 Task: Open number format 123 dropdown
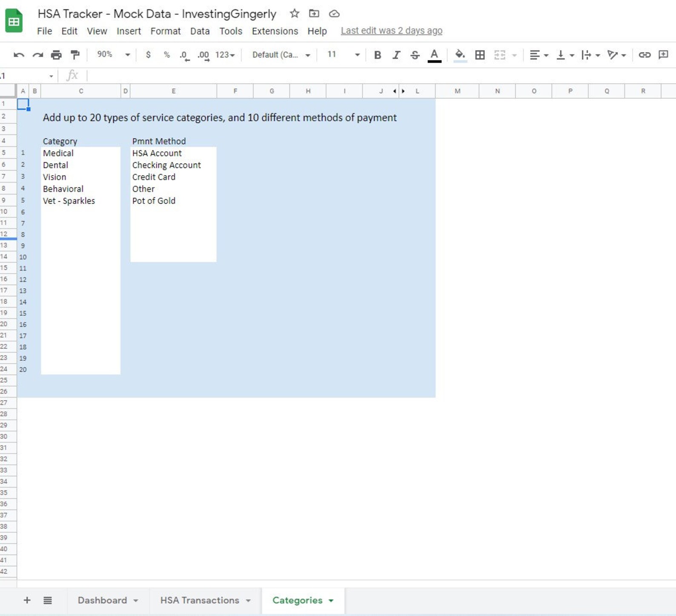225,55
